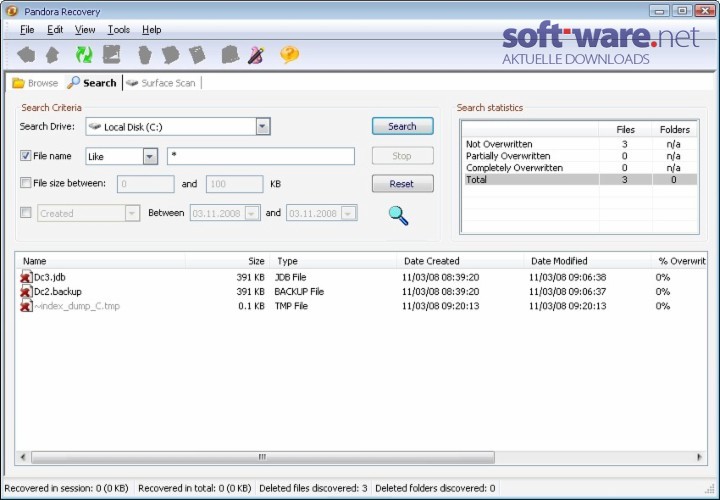Open the File menu
Viewport: 720px width, 500px height.
point(27,30)
